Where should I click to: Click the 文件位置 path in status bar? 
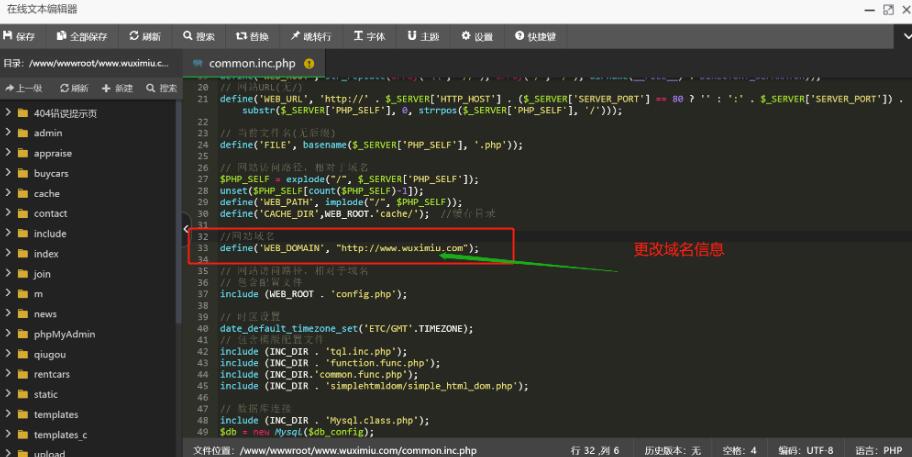pyautogui.click(x=334, y=451)
